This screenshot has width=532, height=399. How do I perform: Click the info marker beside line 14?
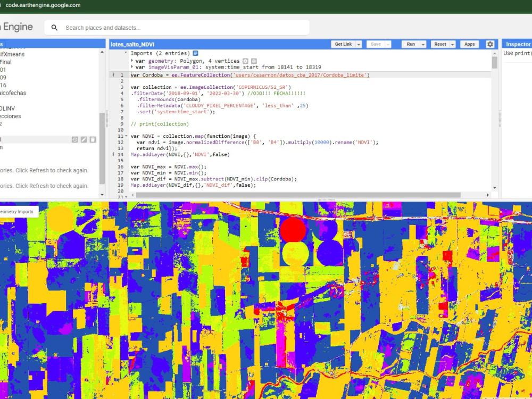point(113,154)
